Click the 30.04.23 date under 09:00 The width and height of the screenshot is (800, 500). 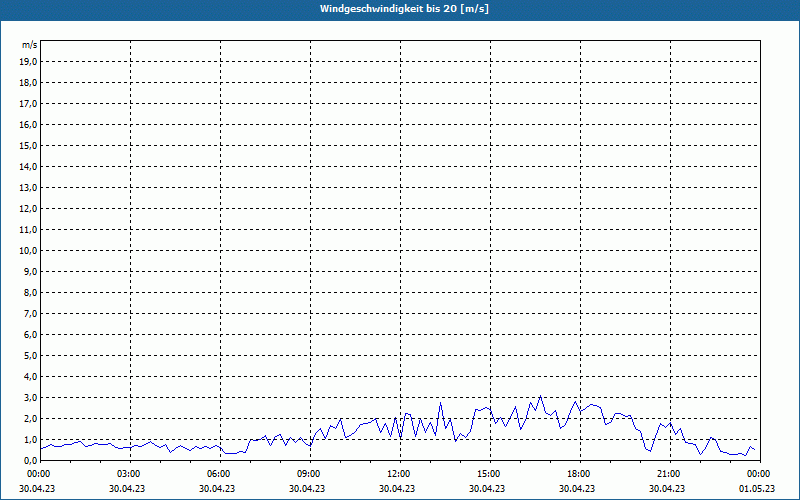pyautogui.click(x=307, y=488)
